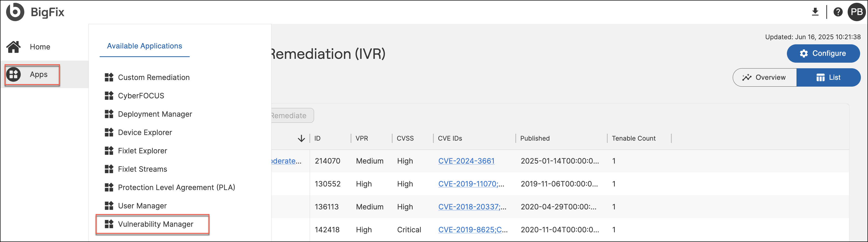Click the Custom Remediation app icon

109,78
